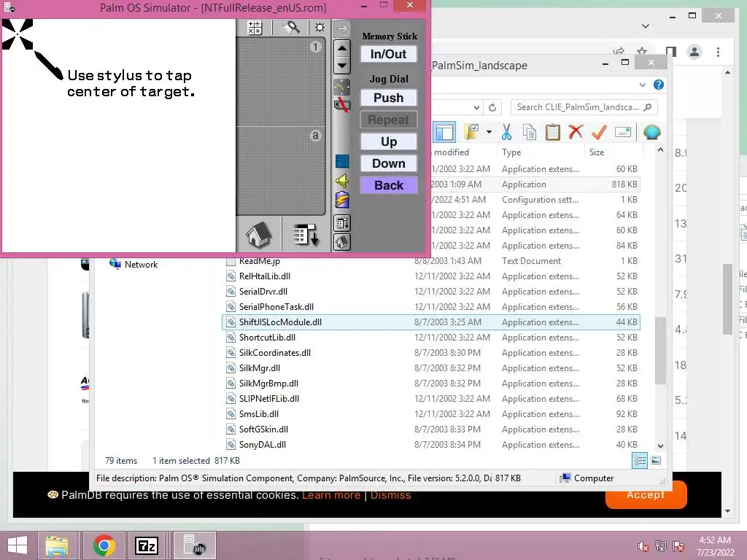This screenshot has width=747, height=560.
Task: Click the small Menu icon in status strip
Action: (x=341, y=223)
